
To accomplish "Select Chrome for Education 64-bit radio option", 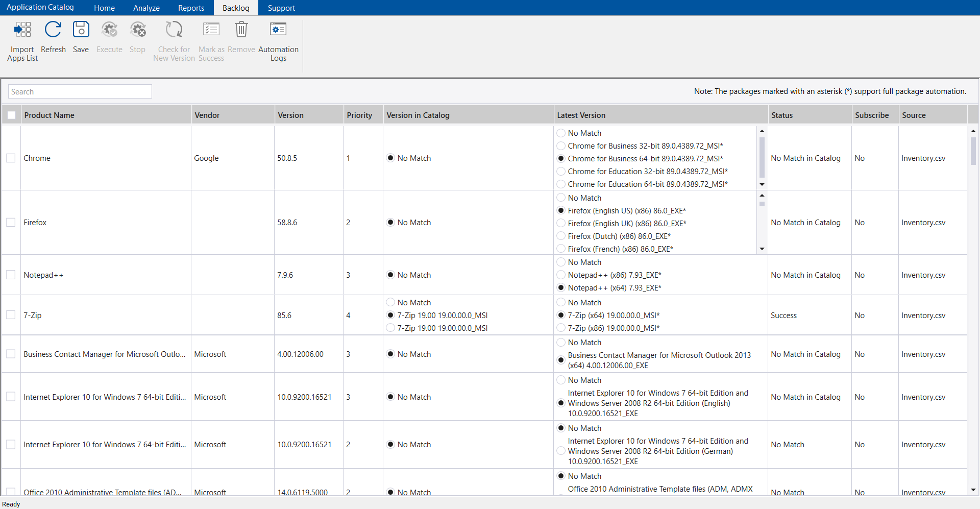I will pyautogui.click(x=561, y=184).
